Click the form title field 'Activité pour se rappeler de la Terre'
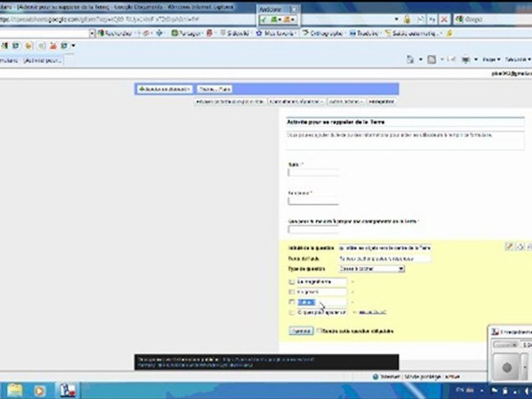The image size is (532, 399). pyautogui.click(x=405, y=122)
